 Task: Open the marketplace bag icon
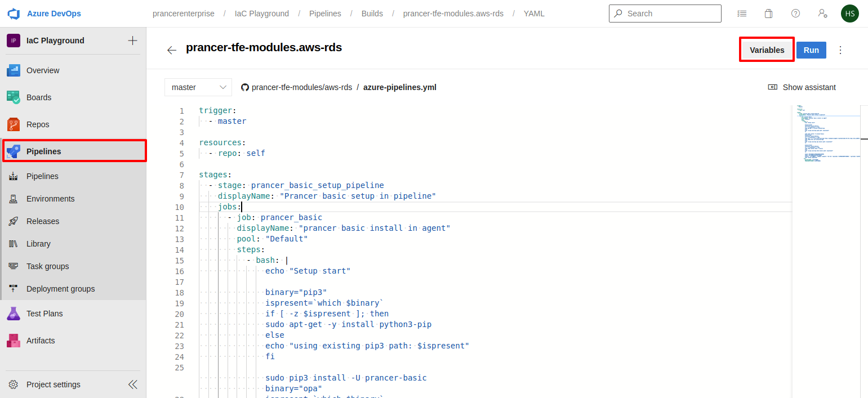tap(768, 14)
